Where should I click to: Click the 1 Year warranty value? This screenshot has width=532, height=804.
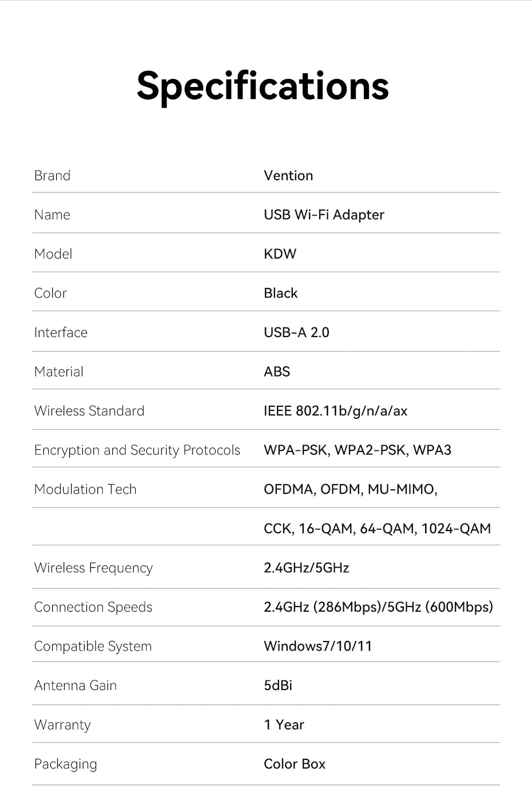pos(284,725)
